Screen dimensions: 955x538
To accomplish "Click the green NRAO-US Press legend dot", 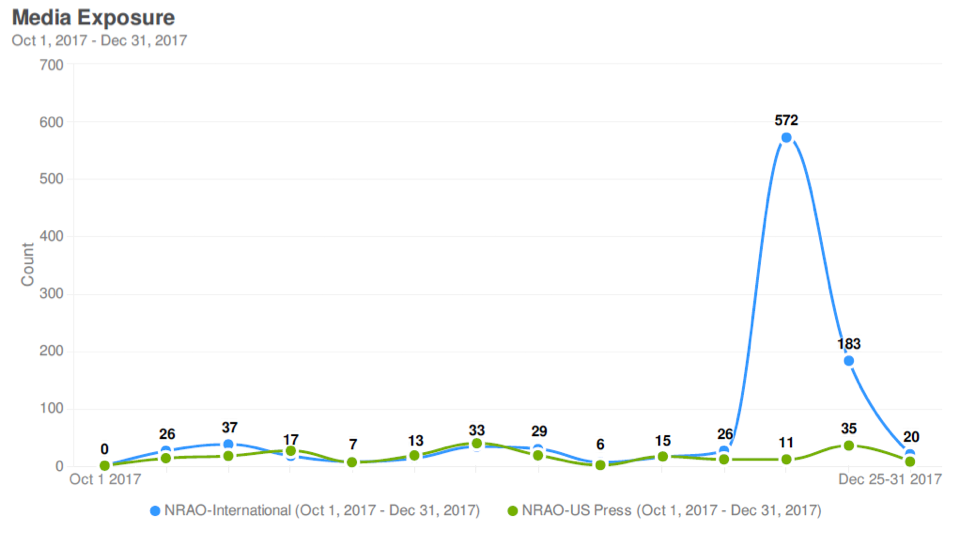I will 513,511.
